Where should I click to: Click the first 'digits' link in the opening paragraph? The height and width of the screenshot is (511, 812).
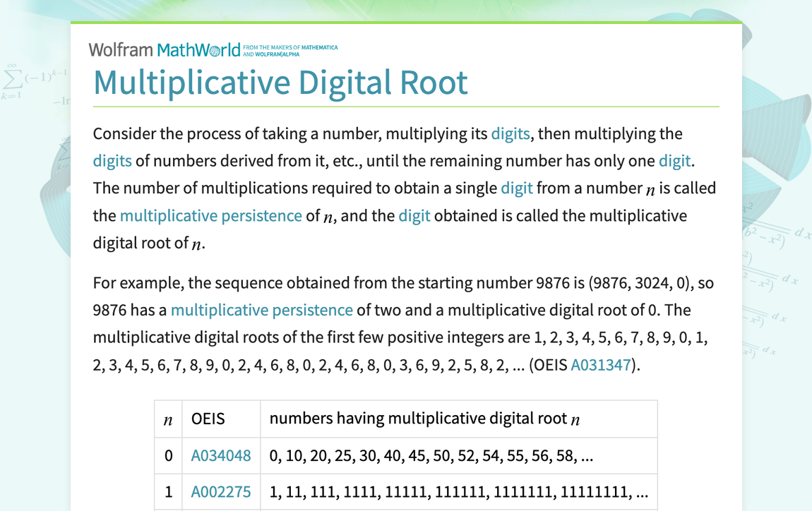pyautogui.click(x=511, y=133)
